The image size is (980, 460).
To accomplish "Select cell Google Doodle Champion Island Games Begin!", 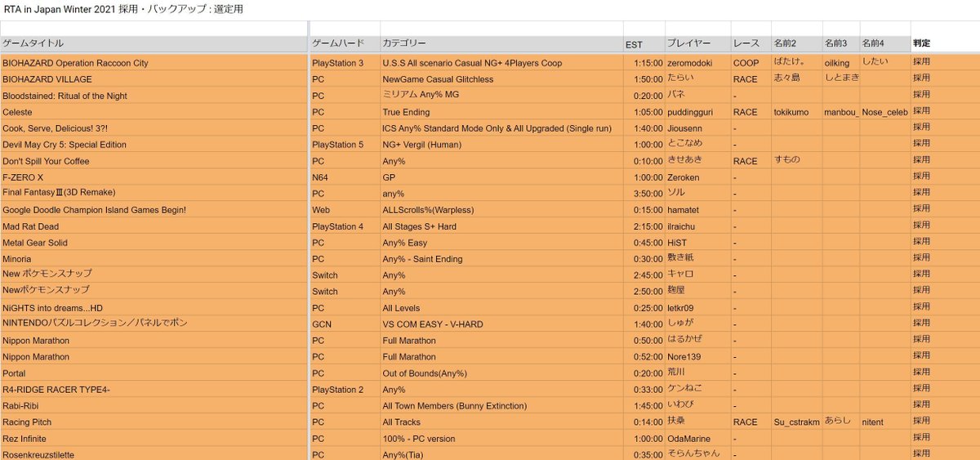I will coord(154,209).
